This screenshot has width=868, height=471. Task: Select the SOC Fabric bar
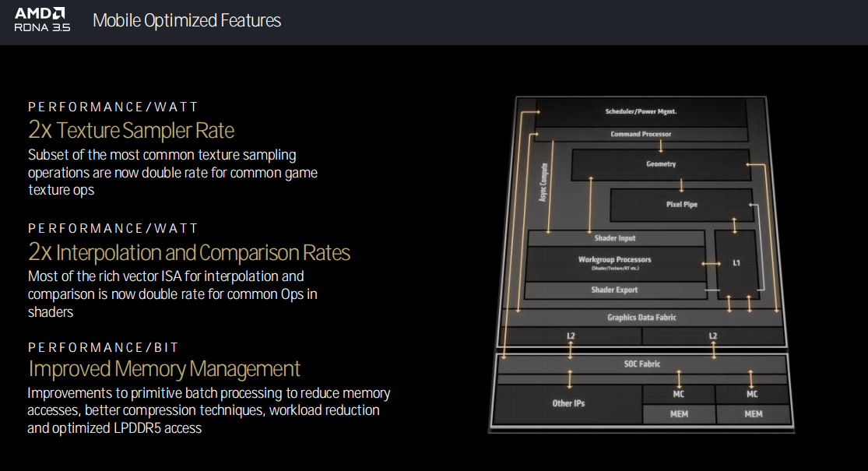(641, 364)
